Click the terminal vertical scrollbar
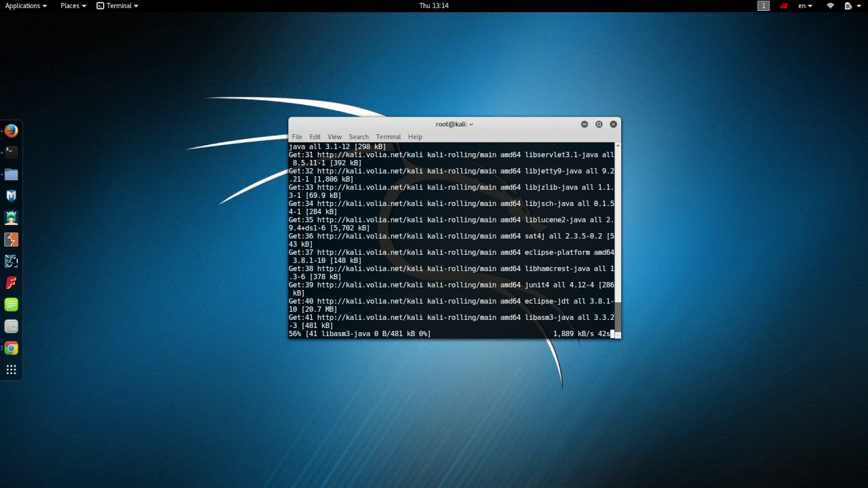This screenshot has height=488, width=868. point(618,241)
